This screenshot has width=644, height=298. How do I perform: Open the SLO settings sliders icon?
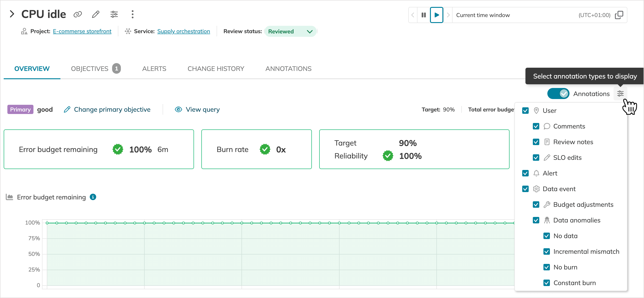click(114, 15)
